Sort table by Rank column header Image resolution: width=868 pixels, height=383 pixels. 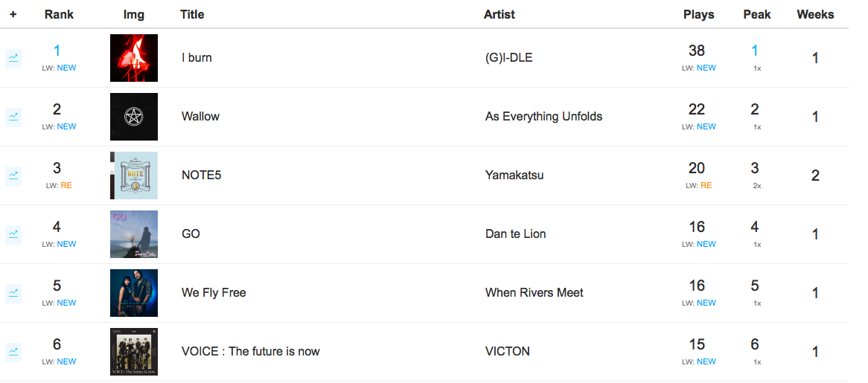(x=60, y=14)
